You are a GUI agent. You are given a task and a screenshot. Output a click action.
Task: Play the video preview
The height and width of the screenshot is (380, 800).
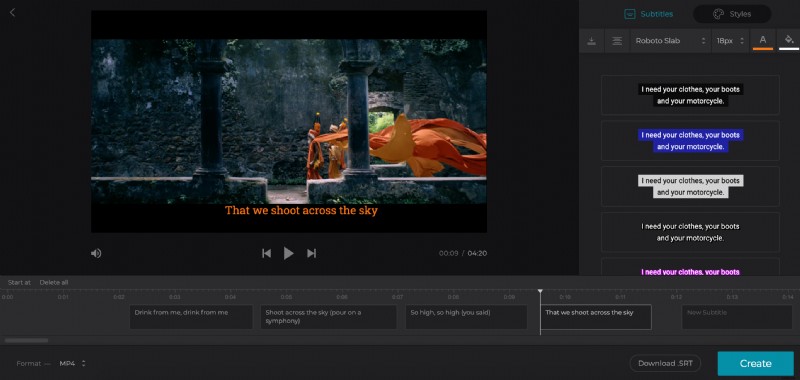pos(288,253)
